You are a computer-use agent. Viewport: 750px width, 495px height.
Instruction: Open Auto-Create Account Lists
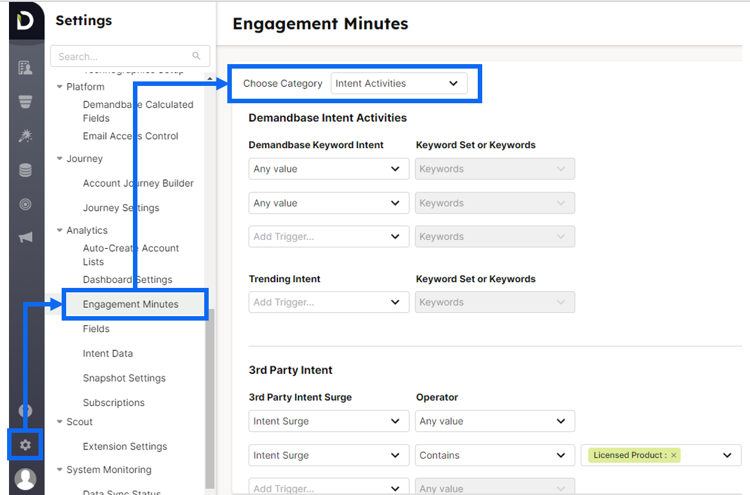click(131, 255)
